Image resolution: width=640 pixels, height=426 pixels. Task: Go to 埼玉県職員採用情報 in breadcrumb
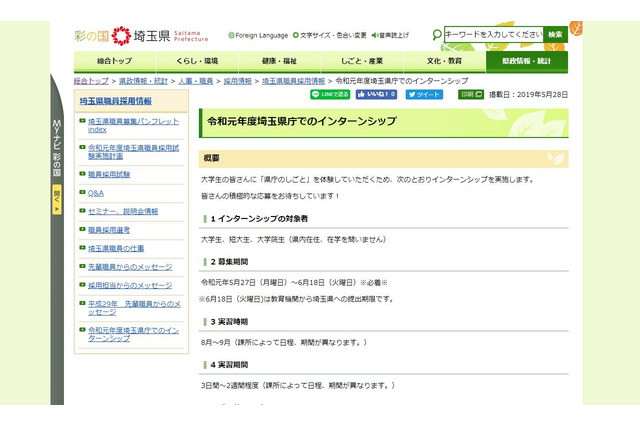tap(293, 81)
